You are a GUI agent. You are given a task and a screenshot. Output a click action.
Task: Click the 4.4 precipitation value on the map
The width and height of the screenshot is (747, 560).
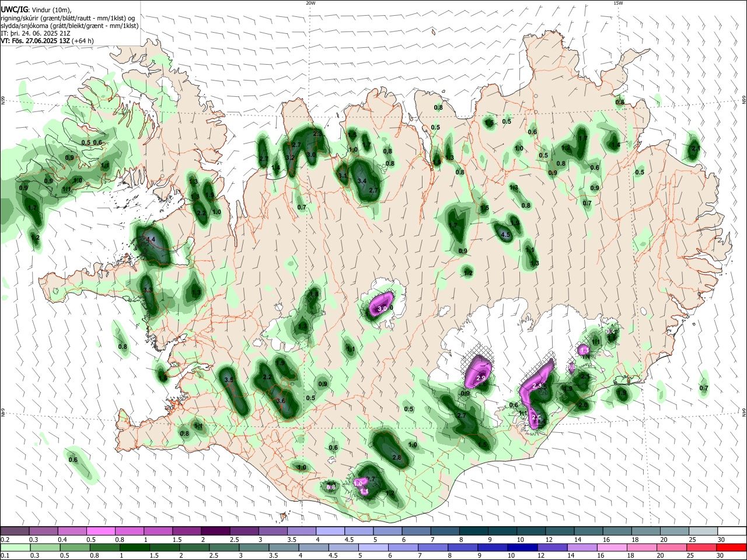pyautogui.click(x=151, y=240)
